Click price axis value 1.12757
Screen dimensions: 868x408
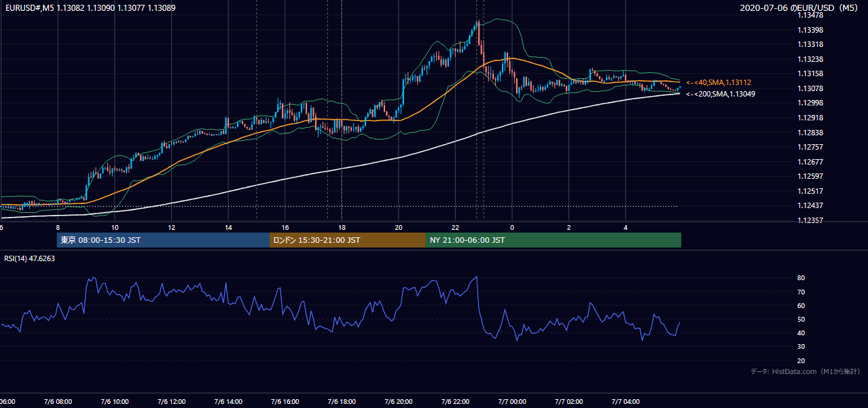[810, 147]
